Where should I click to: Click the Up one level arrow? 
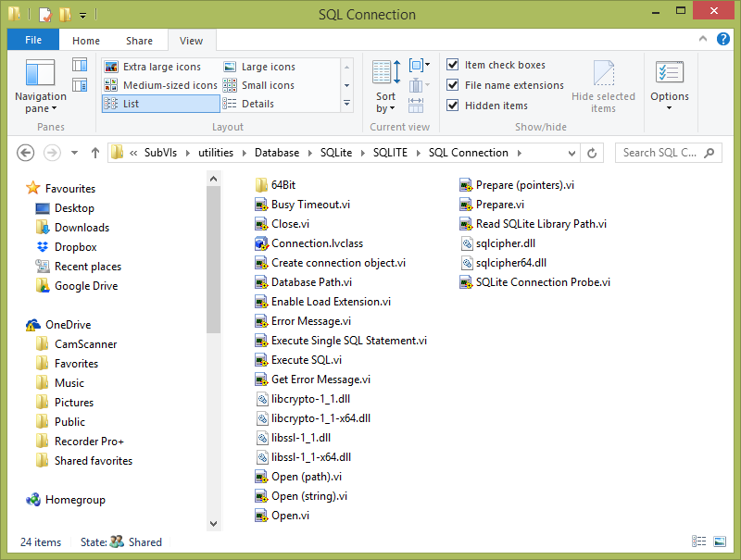pos(94,153)
